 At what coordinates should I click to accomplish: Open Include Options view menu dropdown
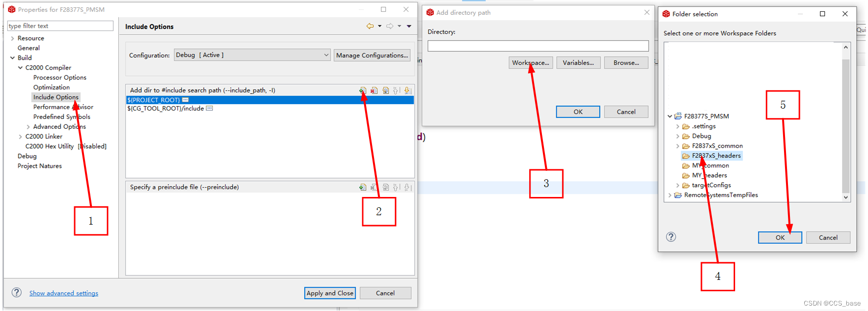click(x=409, y=26)
